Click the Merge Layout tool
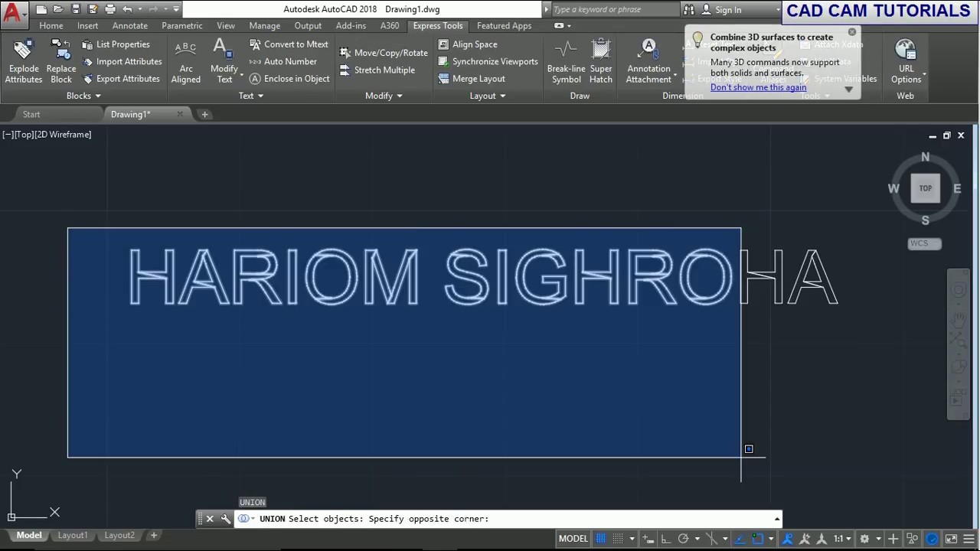980x551 pixels. 472,79
